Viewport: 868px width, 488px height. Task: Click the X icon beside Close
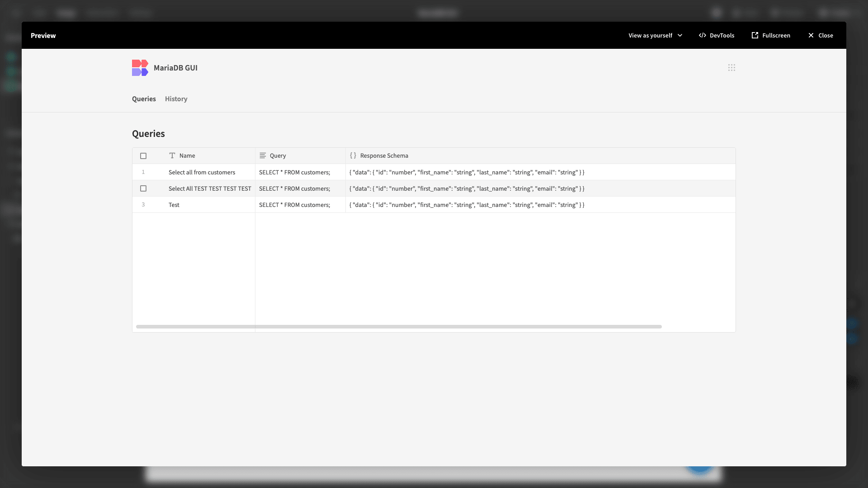811,35
